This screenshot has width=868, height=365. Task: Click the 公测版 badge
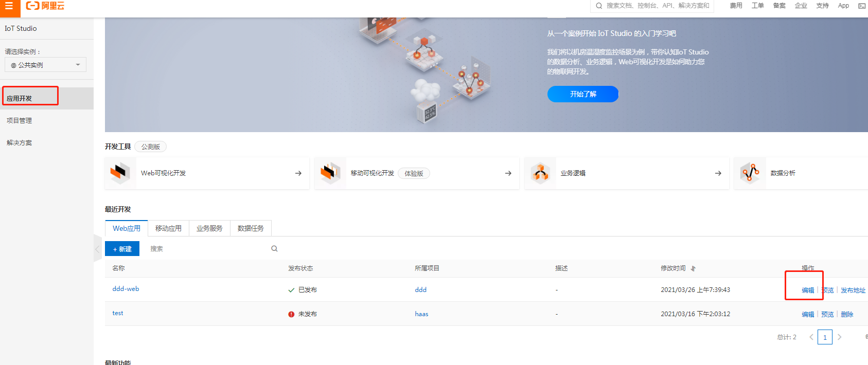(x=151, y=147)
